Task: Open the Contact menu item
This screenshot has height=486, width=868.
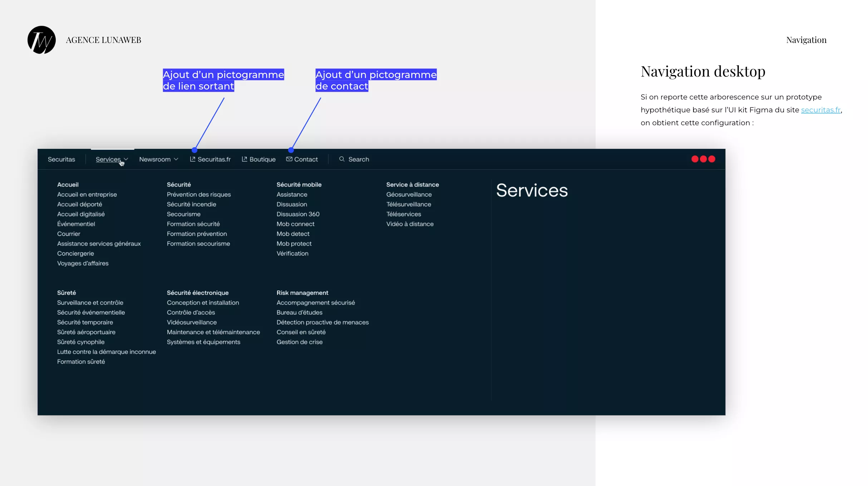Action: click(306, 159)
